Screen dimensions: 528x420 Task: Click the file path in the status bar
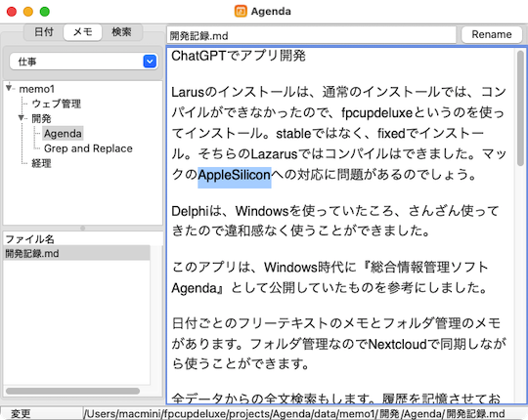pyautogui.click(x=294, y=413)
